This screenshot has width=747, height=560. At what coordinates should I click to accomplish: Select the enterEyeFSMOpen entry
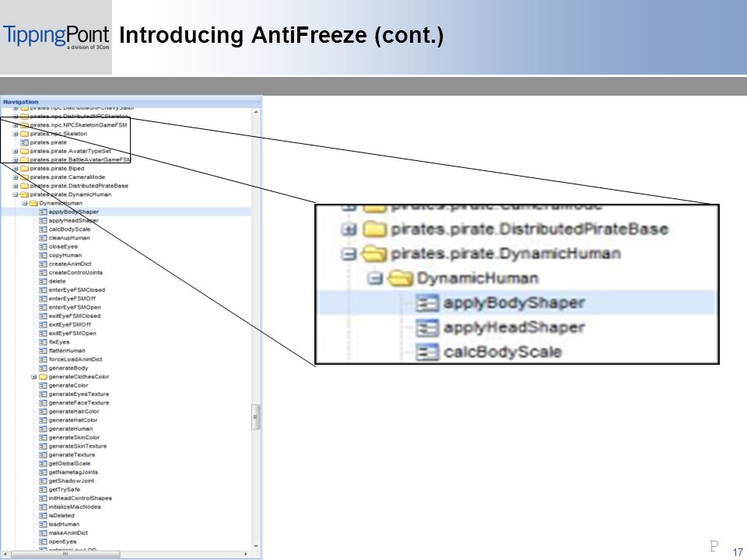(x=75, y=307)
